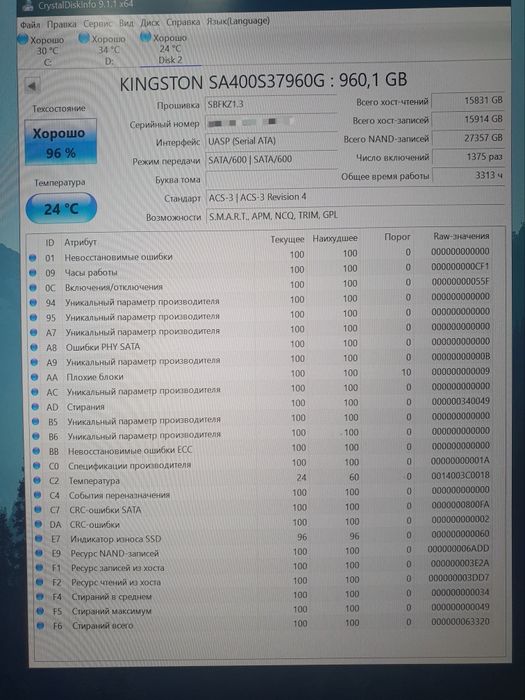This screenshot has height=700, width=525.
Task: Click the Прошивка field SBFKZ1.3
Action: click(271, 104)
